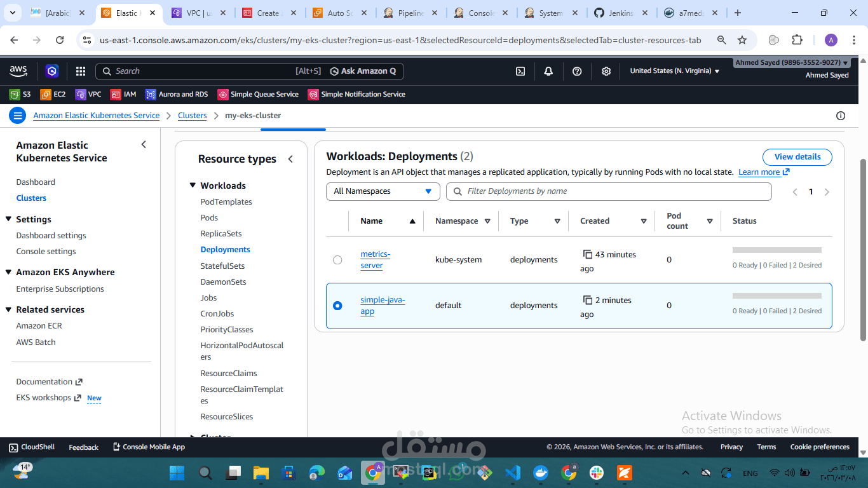
Task: Follow the Learn more link
Action: pos(764,172)
